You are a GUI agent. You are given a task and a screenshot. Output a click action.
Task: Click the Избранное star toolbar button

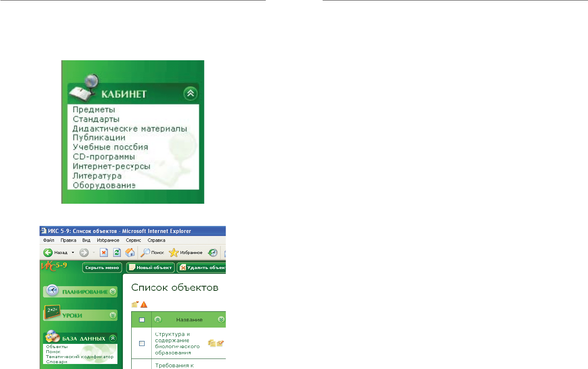click(186, 252)
